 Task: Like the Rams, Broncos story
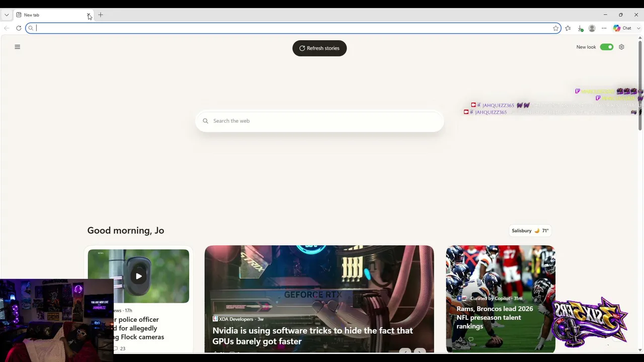coord(460,339)
